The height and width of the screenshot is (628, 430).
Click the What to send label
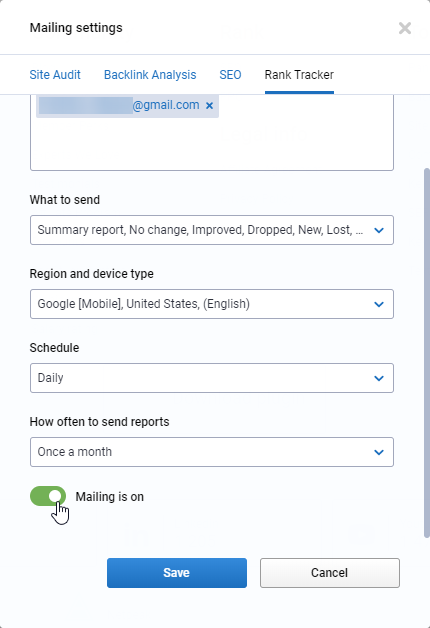[x=65, y=199]
